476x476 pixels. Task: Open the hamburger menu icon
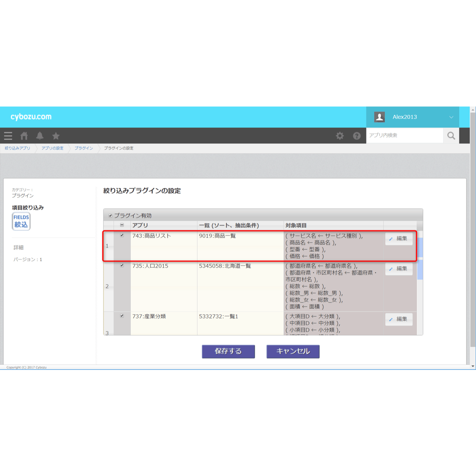pos(8,136)
